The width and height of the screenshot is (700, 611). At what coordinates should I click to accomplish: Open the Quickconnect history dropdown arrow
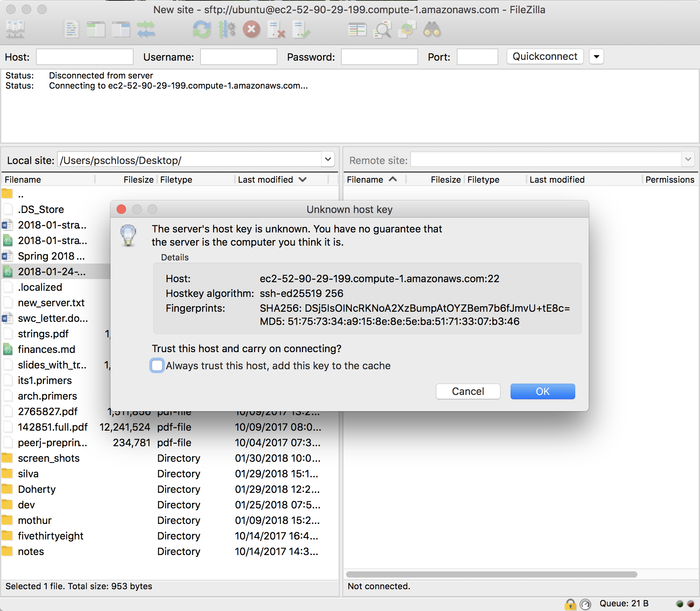[x=596, y=57]
